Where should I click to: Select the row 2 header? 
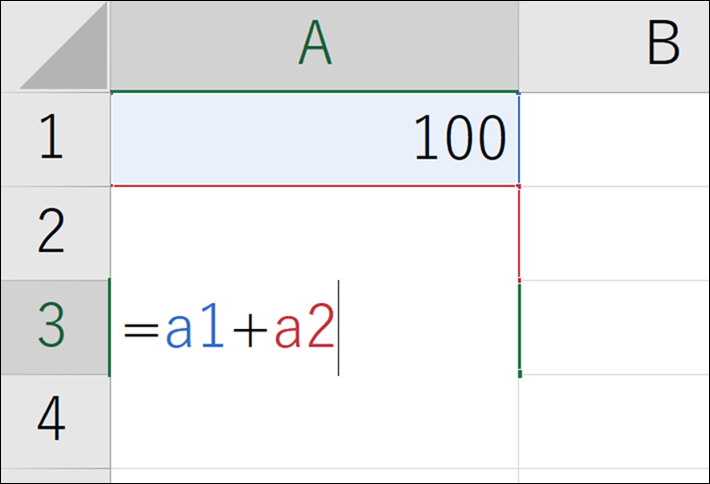55,233
